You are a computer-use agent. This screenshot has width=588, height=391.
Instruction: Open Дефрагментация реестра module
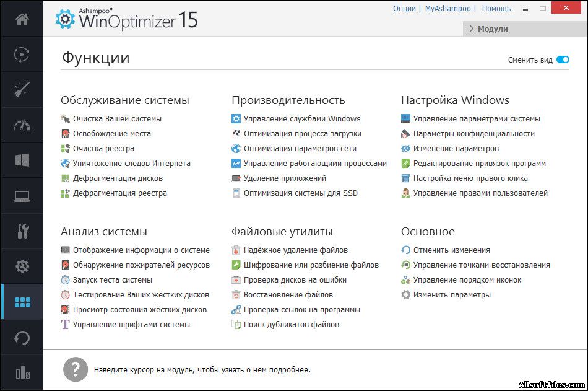(x=119, y=193)
